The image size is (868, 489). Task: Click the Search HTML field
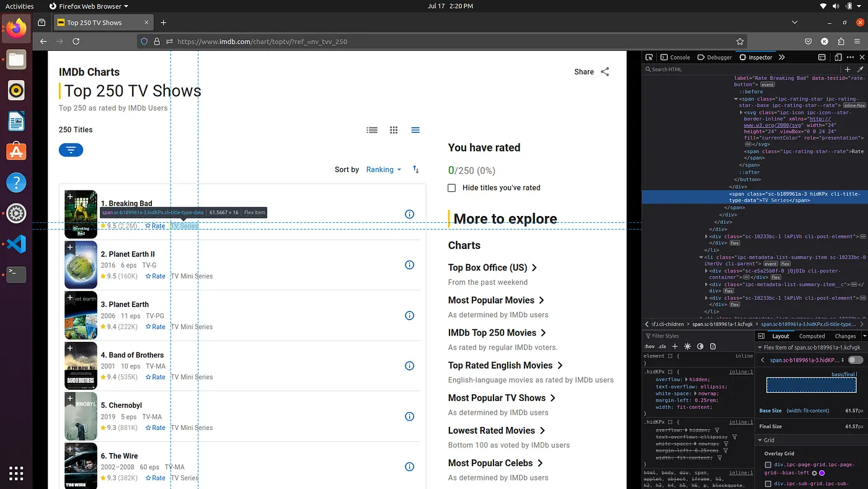(x=741, y=69)
